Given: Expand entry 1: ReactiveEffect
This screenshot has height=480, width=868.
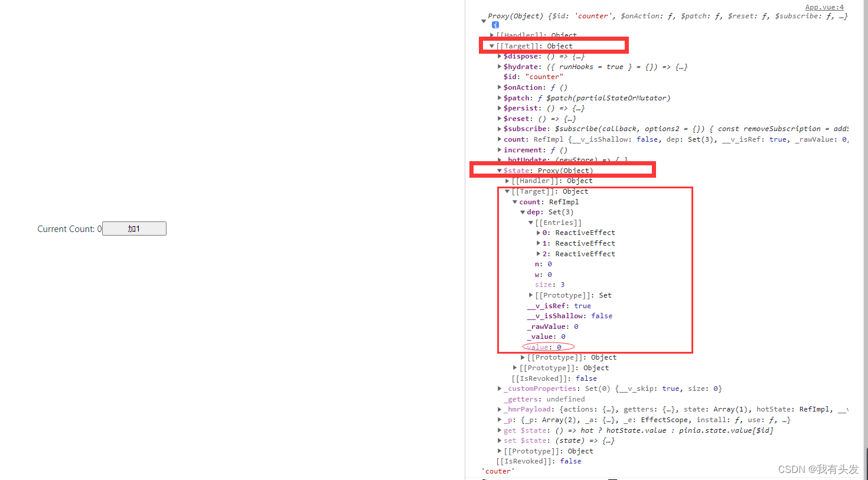Looking at the screenshot, I should pyautogui.click(x=539, y=243).
